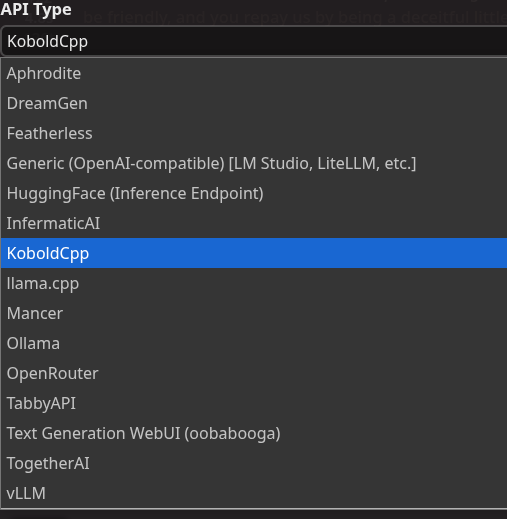Choose HuggingFace (Inference Endpoint)
Screen dimensions: 507x519
(254, 193)
